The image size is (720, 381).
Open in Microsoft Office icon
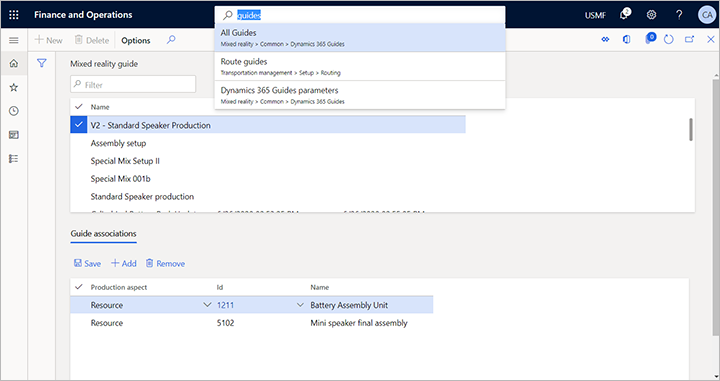click(x=626, y=39)
